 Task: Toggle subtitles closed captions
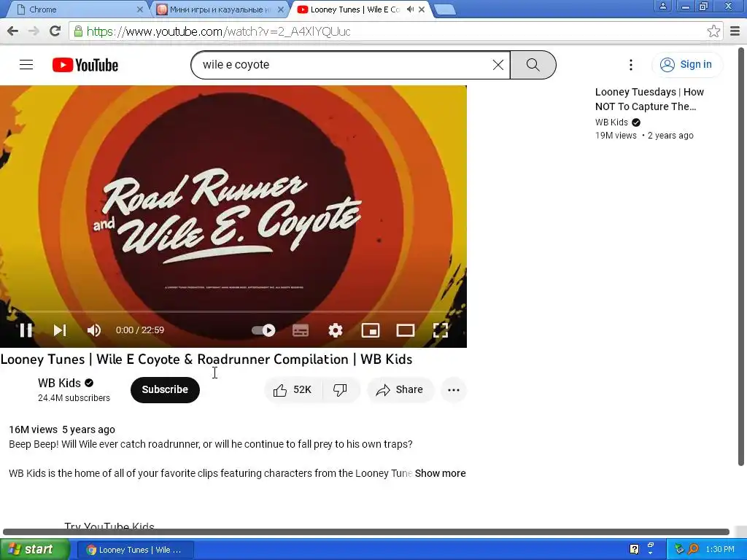(x=300, y=330)
